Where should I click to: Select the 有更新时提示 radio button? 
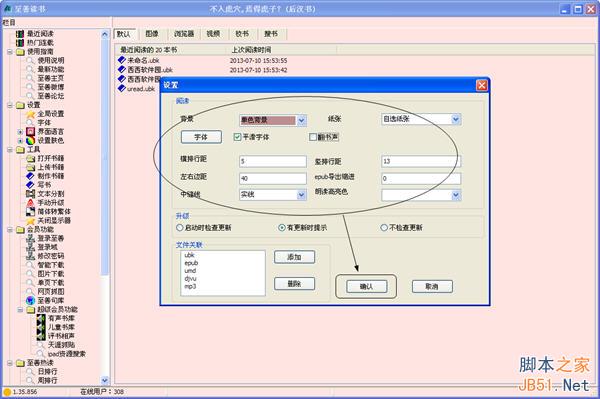[x=282, y=228]
